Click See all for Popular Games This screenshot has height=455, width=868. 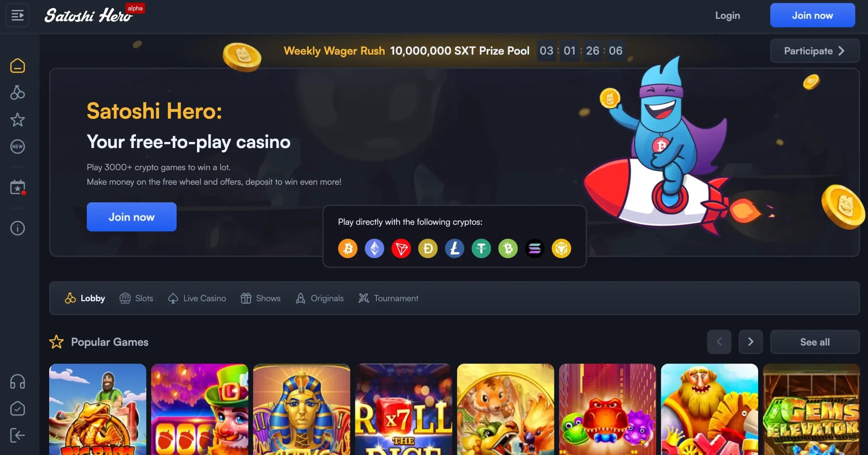tap(815, 342)
